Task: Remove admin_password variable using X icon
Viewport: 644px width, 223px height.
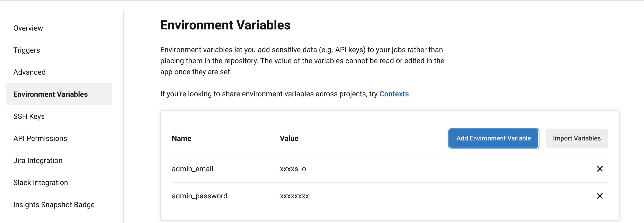Action: point(599,196)
